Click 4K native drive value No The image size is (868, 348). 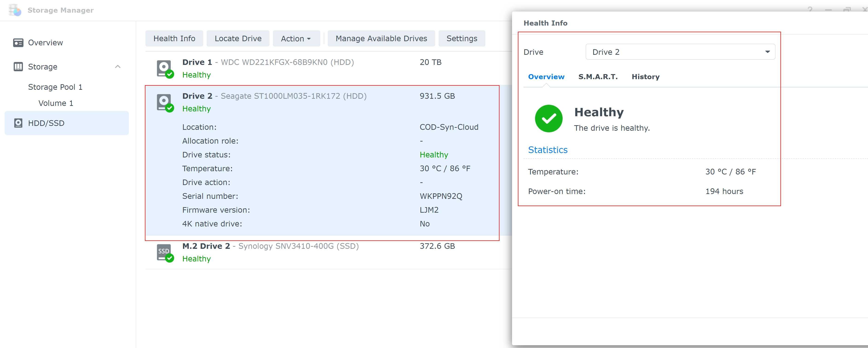(x=425, y=224)
